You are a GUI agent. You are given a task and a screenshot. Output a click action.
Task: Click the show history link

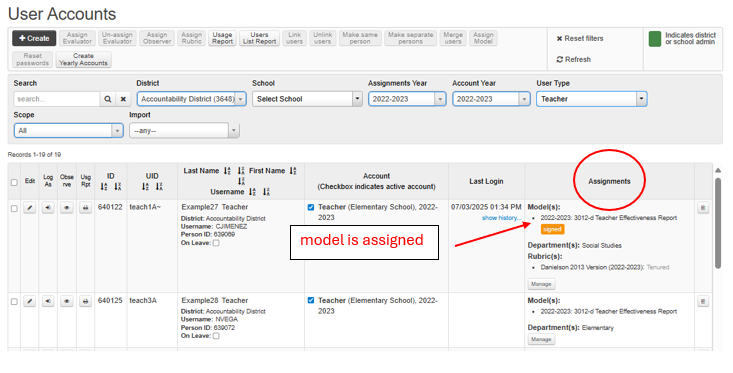[x=501, y=218]
